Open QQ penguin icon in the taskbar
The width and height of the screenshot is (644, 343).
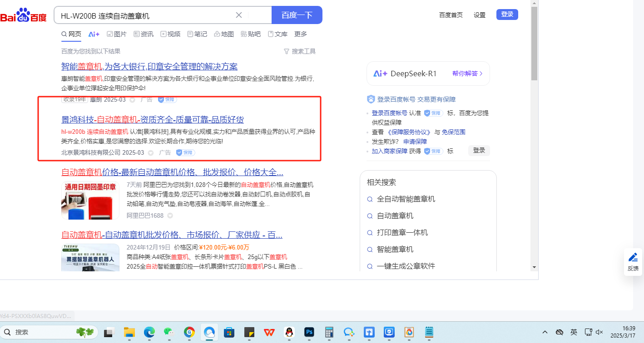click(289, 332)
